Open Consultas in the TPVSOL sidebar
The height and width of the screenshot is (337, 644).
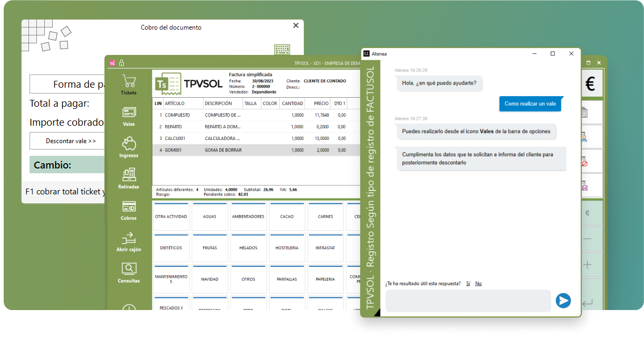129,273
